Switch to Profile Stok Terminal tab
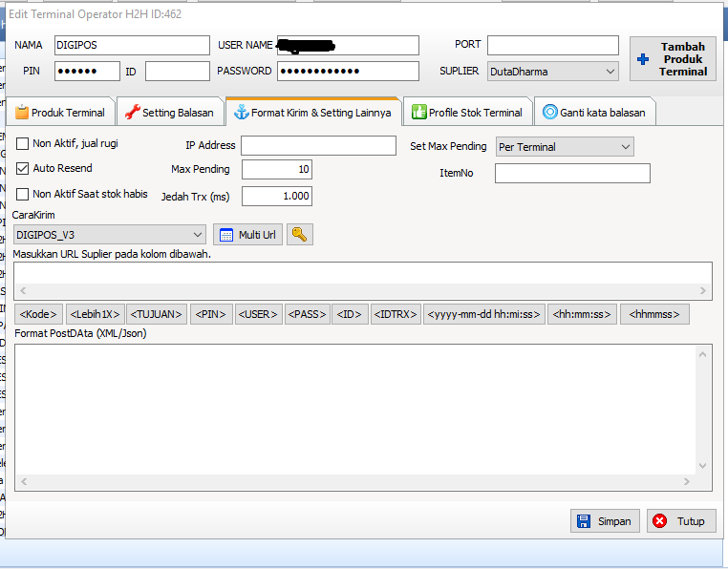The image size is (728, 569). (467, 113)
